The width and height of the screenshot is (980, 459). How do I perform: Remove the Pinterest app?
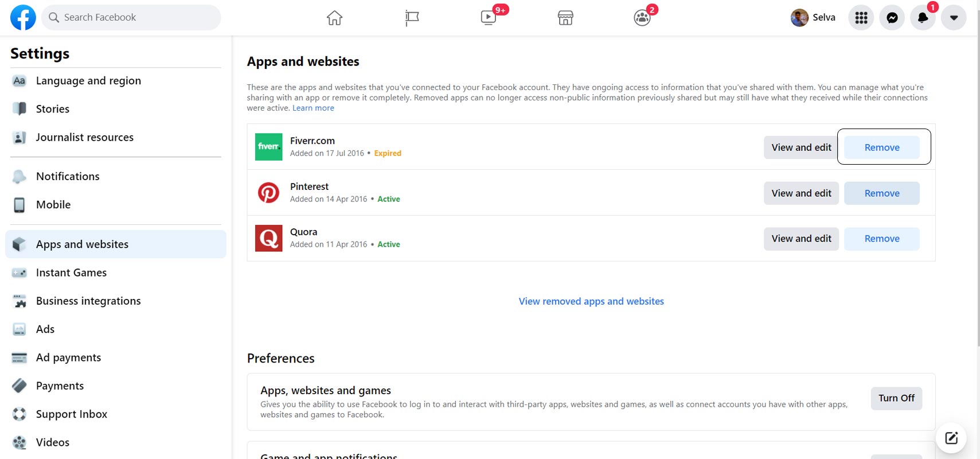882,193
